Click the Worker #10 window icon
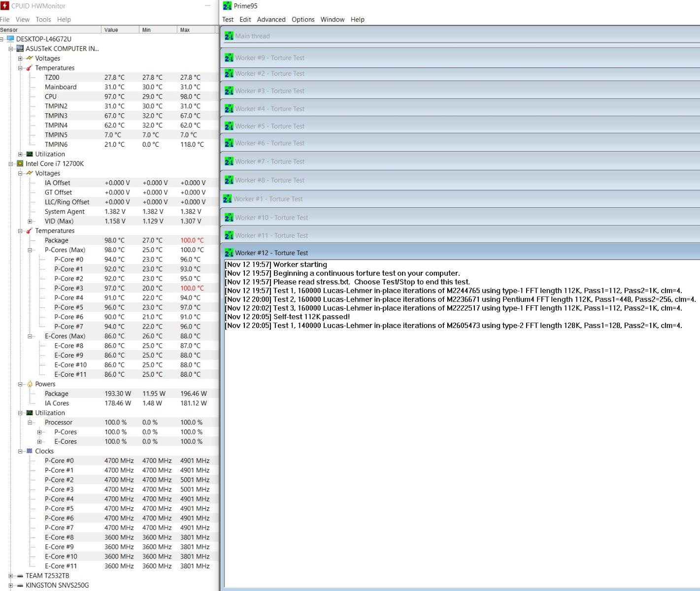The image size is (700, 591). coord(229,218)
